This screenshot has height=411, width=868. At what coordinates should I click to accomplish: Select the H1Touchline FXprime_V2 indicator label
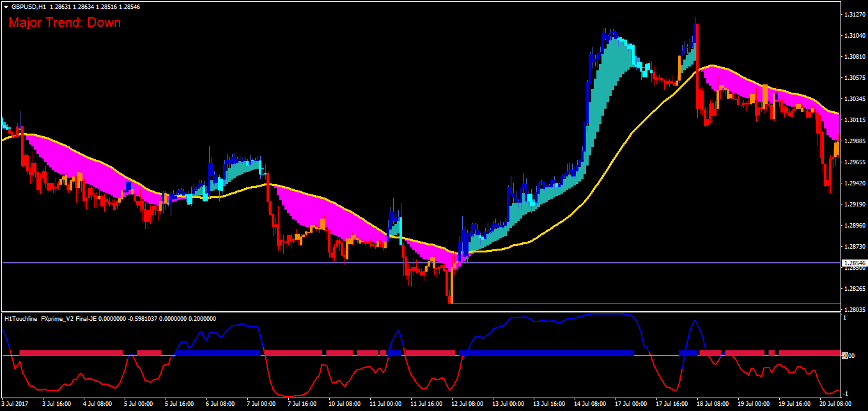click(110, 318)
